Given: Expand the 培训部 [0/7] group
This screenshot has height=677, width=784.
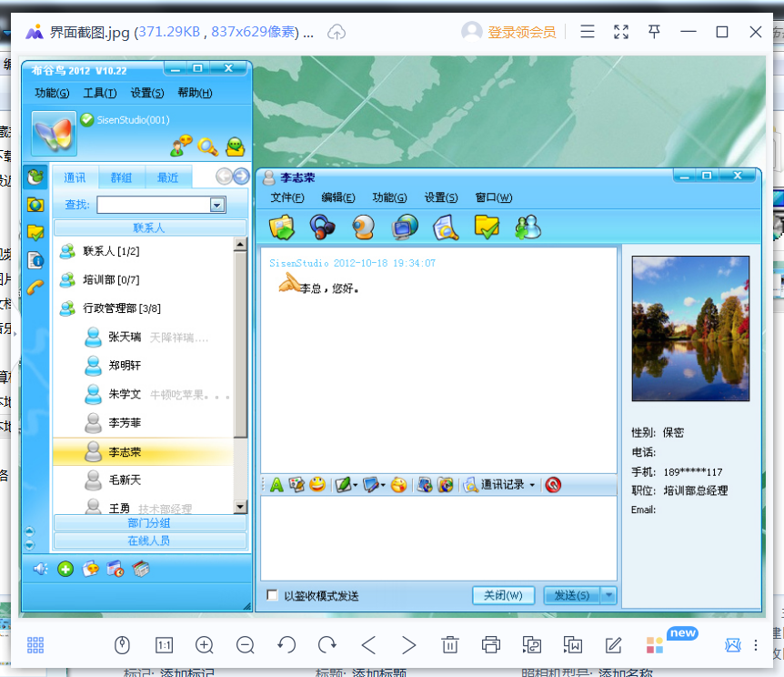Looking at the screenshot, I should [x=111, y=279].
